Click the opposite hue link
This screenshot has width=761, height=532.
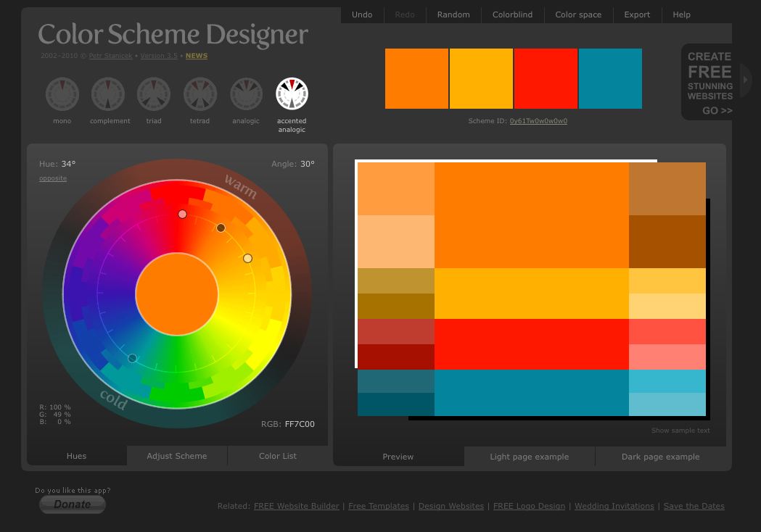53,178
